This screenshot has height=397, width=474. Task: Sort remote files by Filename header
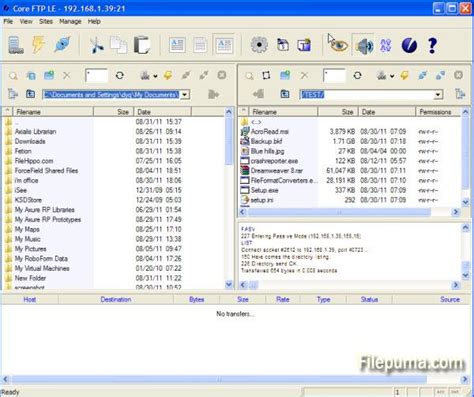coord(283,112)
